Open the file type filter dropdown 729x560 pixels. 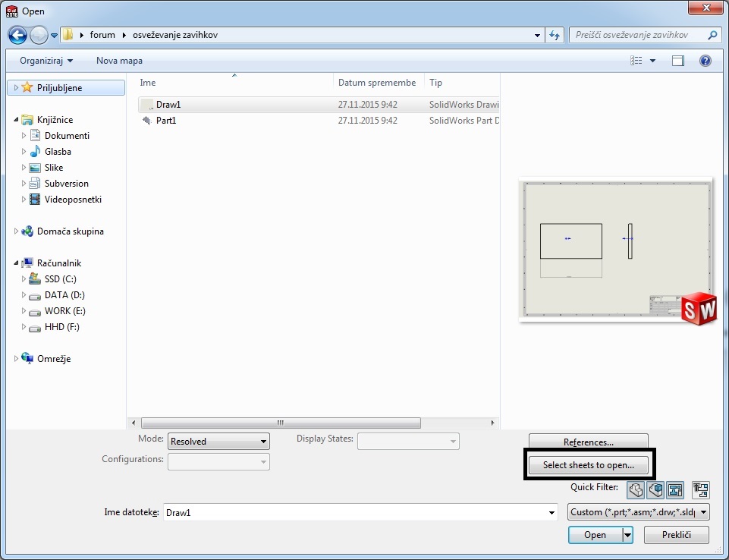(x=638, y=512)
